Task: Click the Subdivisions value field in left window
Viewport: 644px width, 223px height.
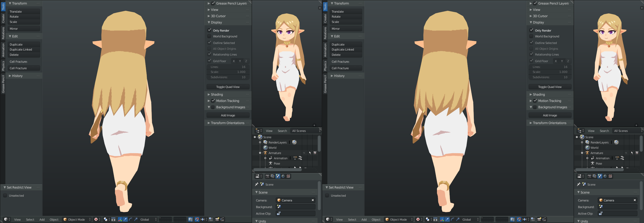Action: pyautogui.click(x=228, y=77)
